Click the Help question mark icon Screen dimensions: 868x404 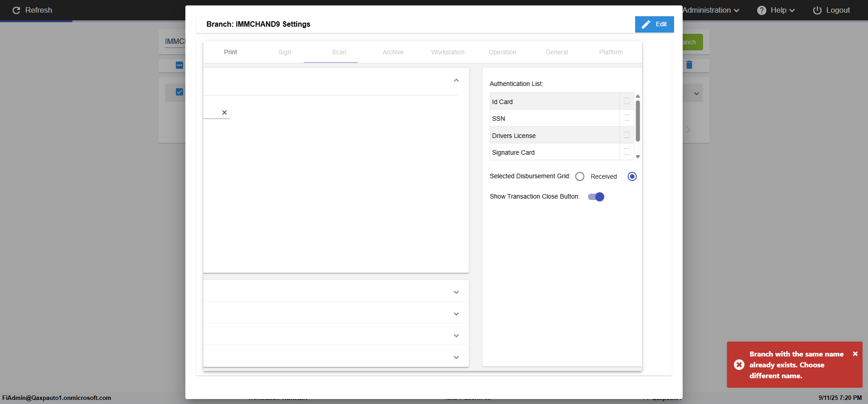762,10
